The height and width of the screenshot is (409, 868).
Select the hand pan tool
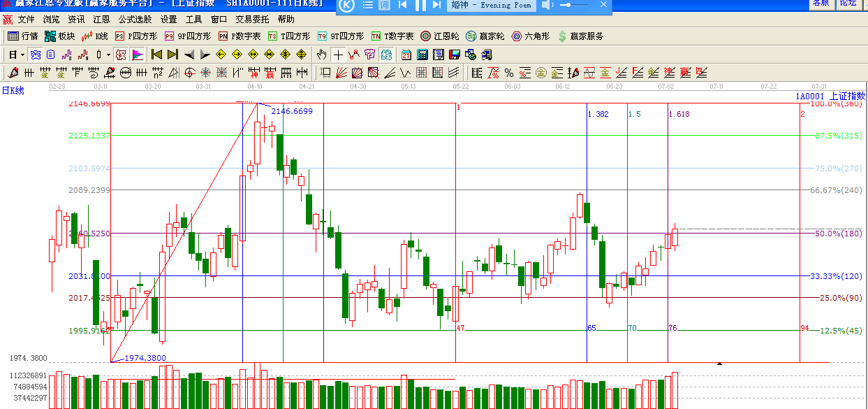point(321,55)
